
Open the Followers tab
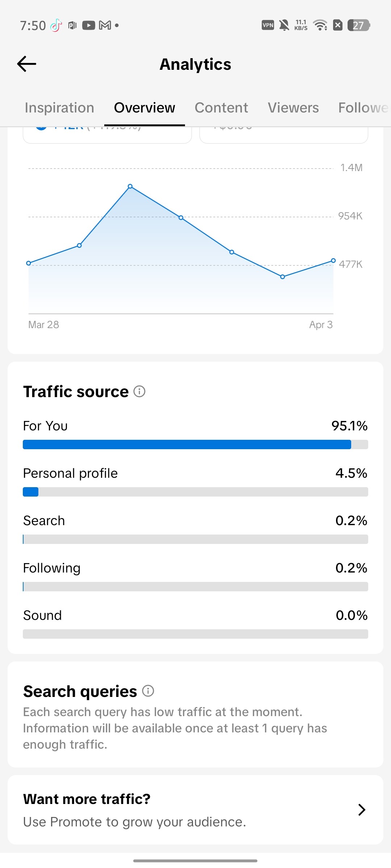point(363,108)
